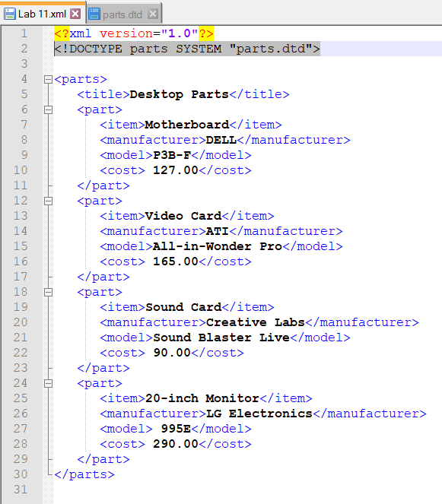Image resolution: width=442 pixels, height=504 pixels.
Task: Click the closing </part> tag on line 29
Action: coord(103,459)
